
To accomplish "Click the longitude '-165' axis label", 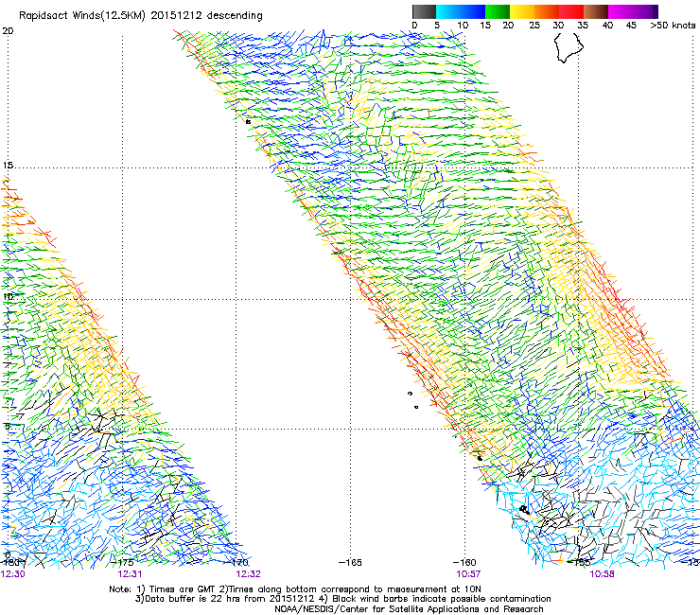I will (350, 563).
